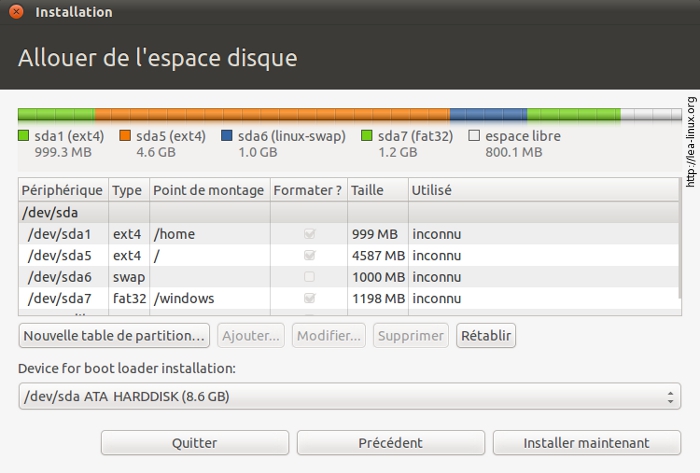
Task: Toggle the format checkbox for /dev/sda5
Action: click(x=308, y=255)
